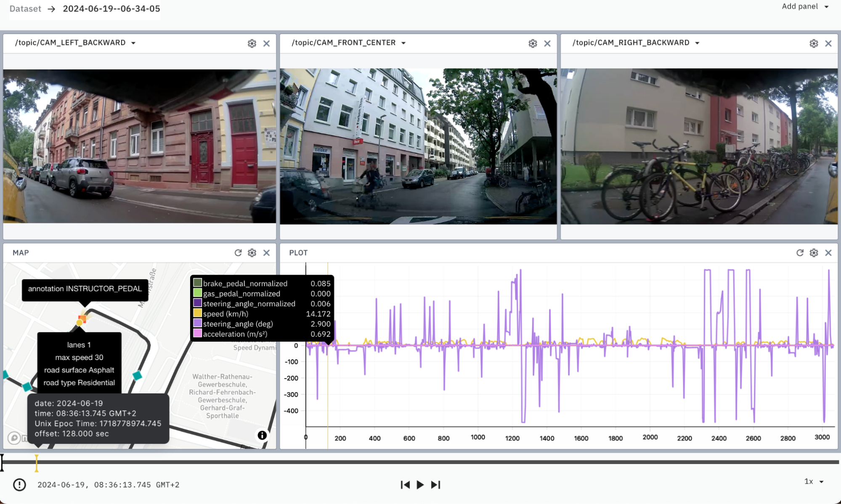Open the 1x playback speed dropdown
This screenshot has width=841, height=504.
point(814,481)
